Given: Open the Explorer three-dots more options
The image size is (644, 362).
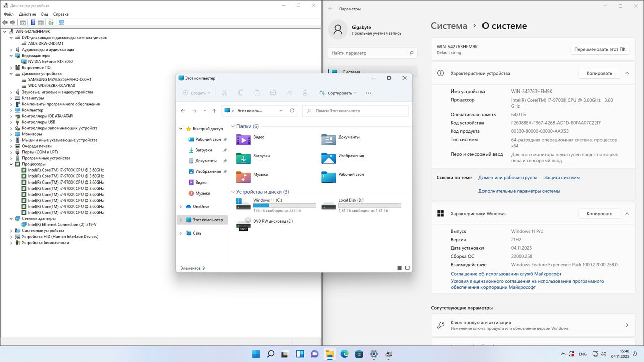Looking at the screenshot, I should tap(368, 93).
